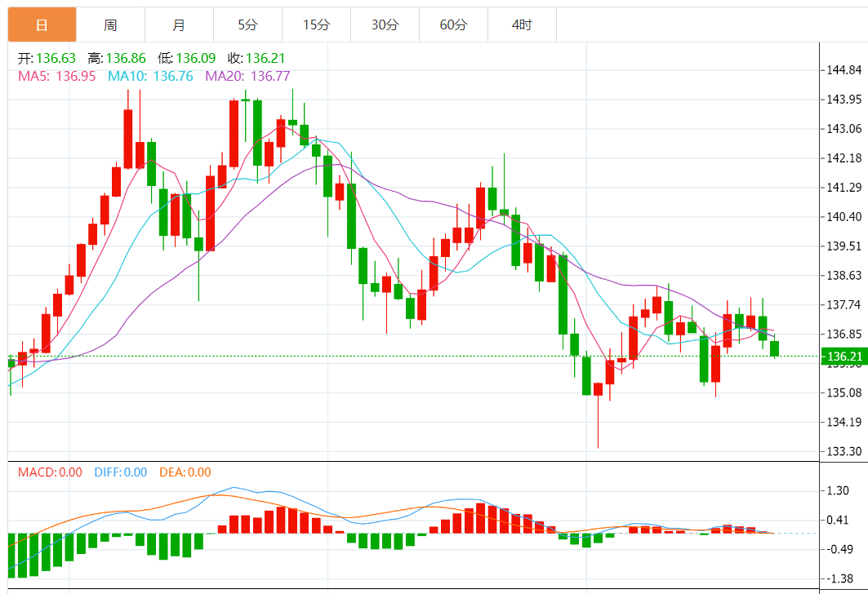The image size is (868, 594).
Task: Click the 0.41 MACD axis label
Action: tap(838, 520)
